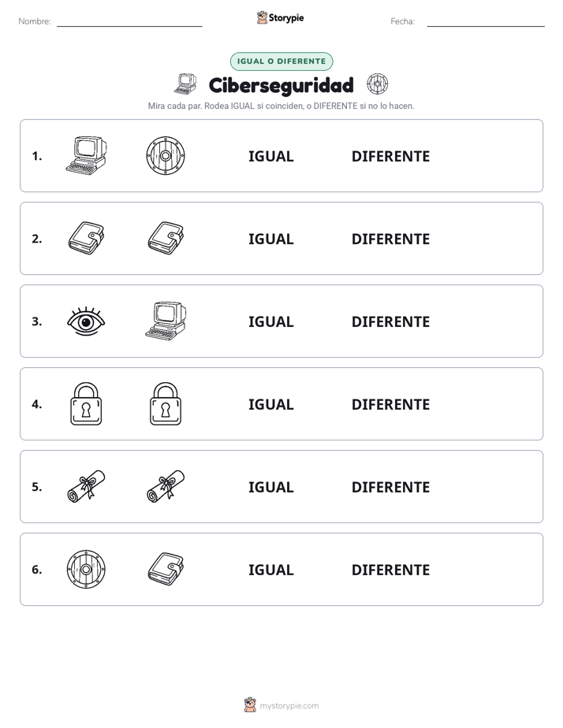
Task: Click the computer icon in row 1
Action: (x=86, y=155)
